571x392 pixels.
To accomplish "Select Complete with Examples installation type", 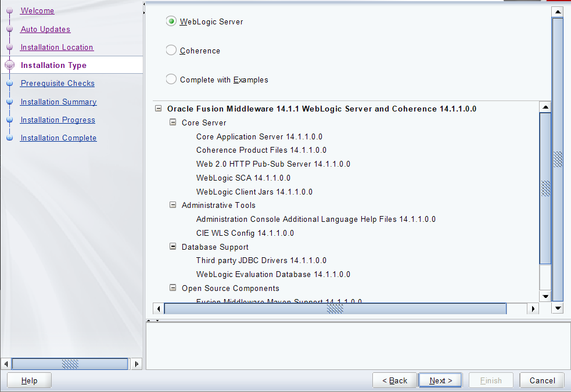I will click(171, 80).
